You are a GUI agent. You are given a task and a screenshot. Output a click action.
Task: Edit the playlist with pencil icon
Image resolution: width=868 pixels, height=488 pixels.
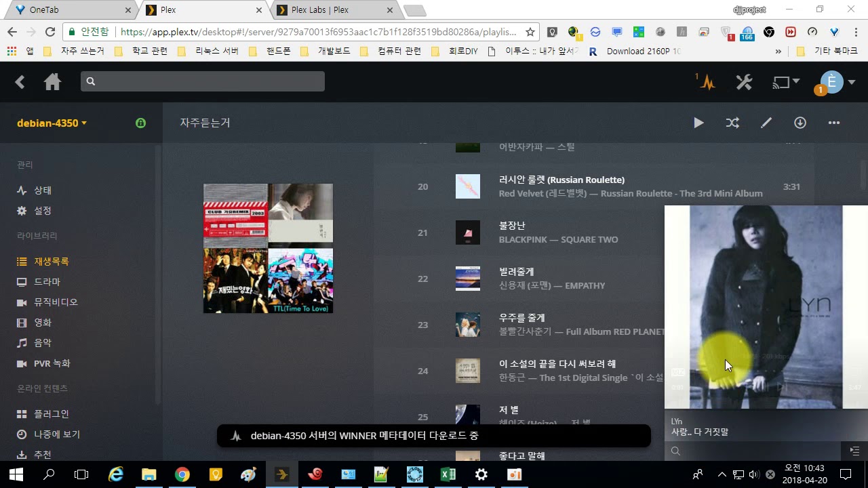766,123
